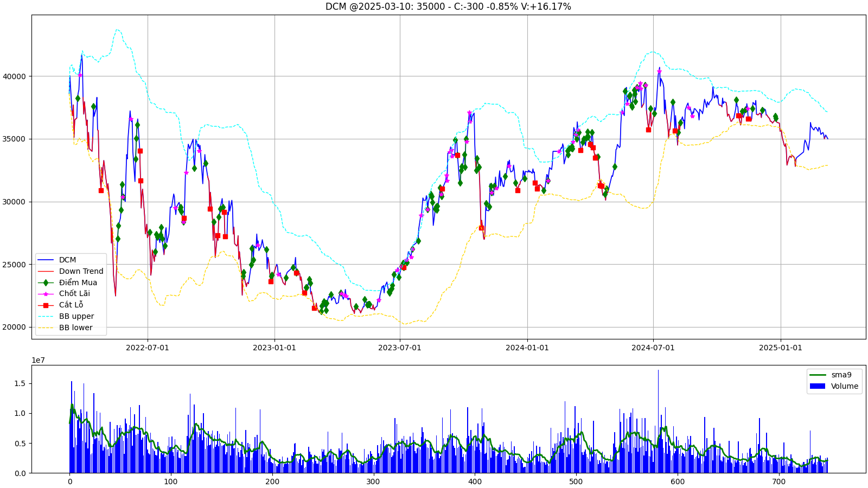Click the 2024-07-01 date axis label

tap(653, 348)
